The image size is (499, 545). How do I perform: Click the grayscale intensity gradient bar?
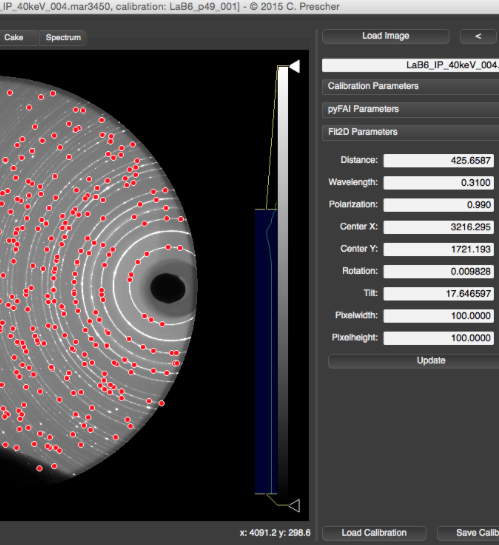point(283,285)
